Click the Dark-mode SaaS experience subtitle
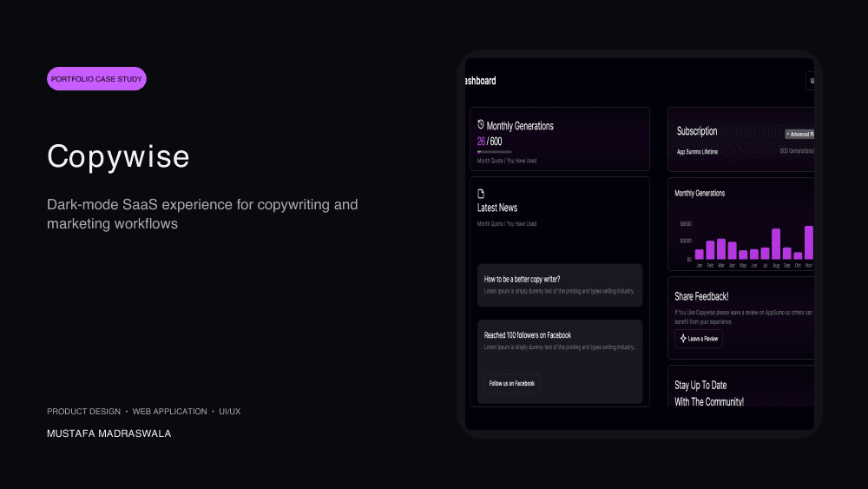Image resolution: width=868 pixels, height=489 pixels. (x=202, y=214)
